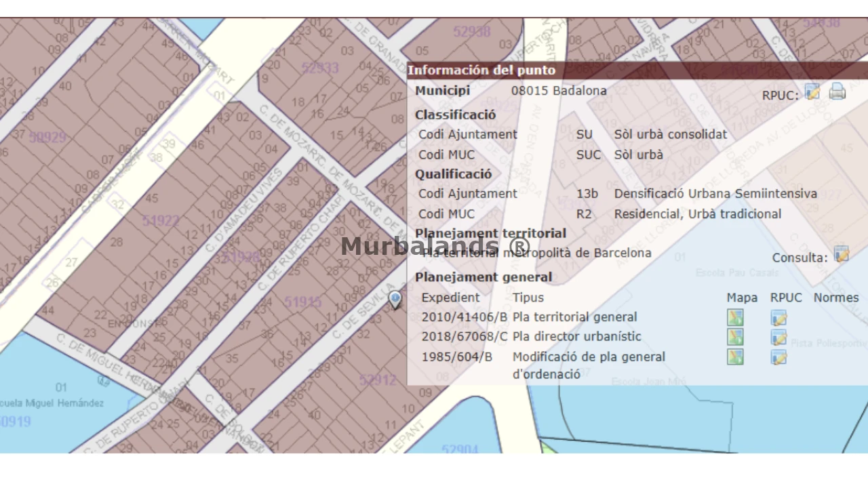The height and width of the screenshot is (488, 868).
Task: Select expedient 1985/604/B
Action: coord(456,357)
